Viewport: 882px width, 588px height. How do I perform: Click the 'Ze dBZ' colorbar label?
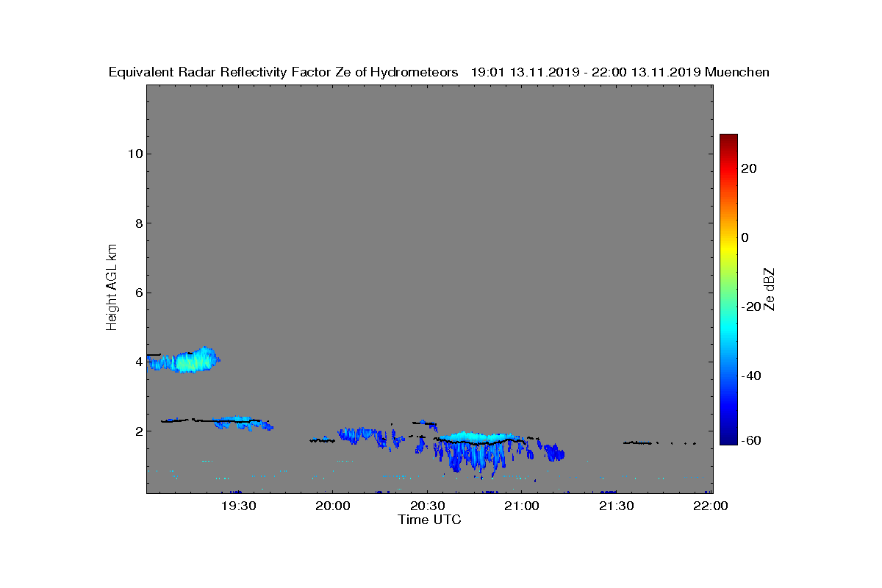point(770,289)
